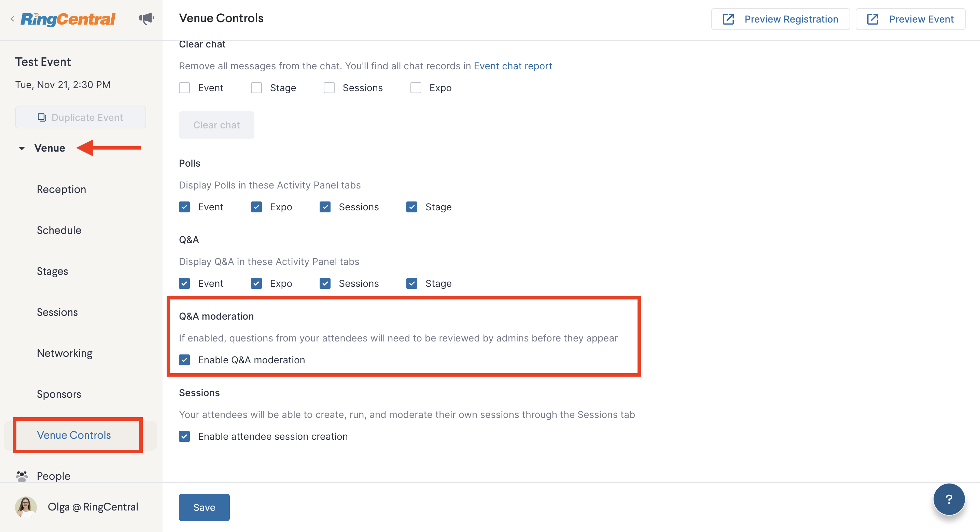
Task: Click the RingCentral logo
Action: click(x=68, y=19)
